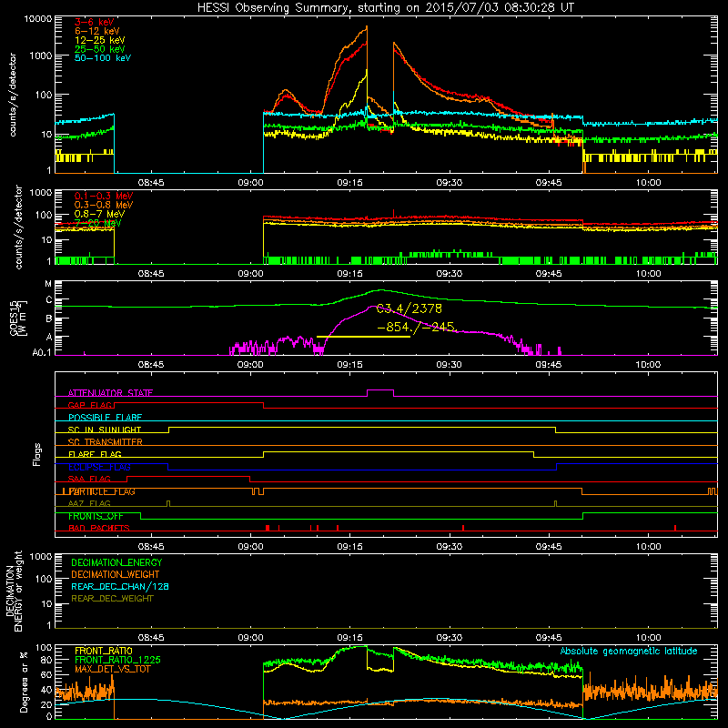Select the ECLIPSE_FLAG label
The width and height of the screenshot is (728, 728).
pos(99,467)
